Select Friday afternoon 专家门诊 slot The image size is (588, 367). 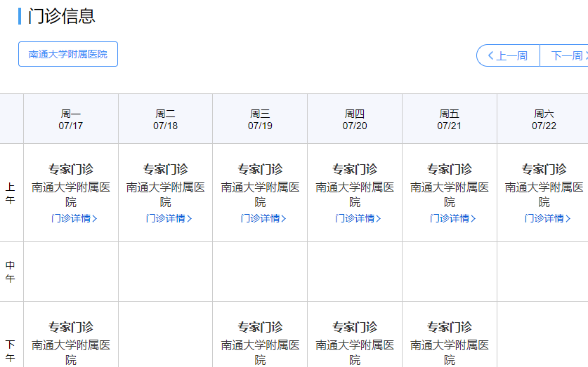click(450, 327)
